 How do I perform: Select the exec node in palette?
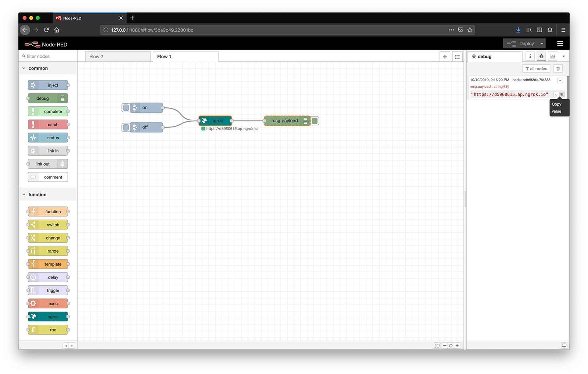(x=48, y=304)
